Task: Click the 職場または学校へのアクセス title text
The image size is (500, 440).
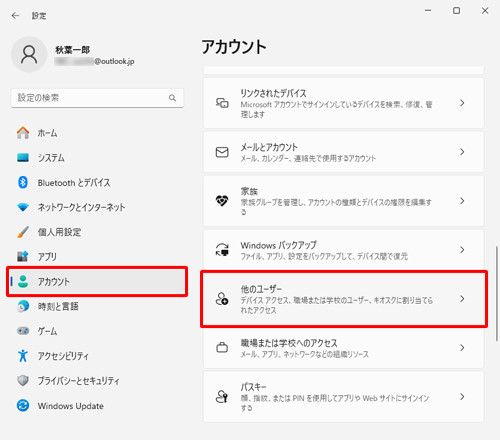Action: 289,343
